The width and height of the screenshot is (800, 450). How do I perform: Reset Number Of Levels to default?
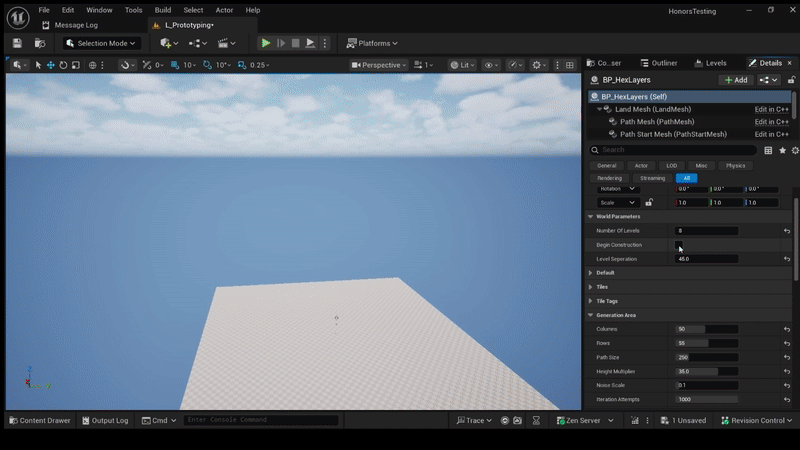[787, 231]
